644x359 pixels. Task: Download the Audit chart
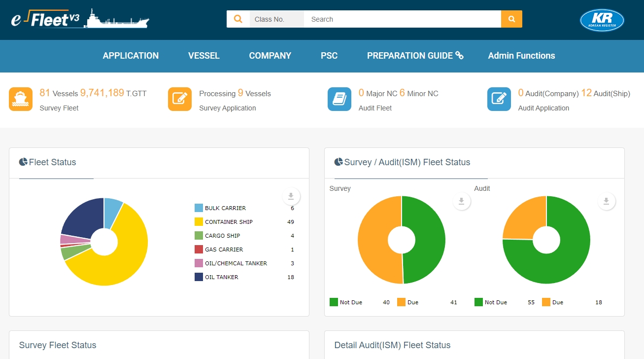click(607, 201)
